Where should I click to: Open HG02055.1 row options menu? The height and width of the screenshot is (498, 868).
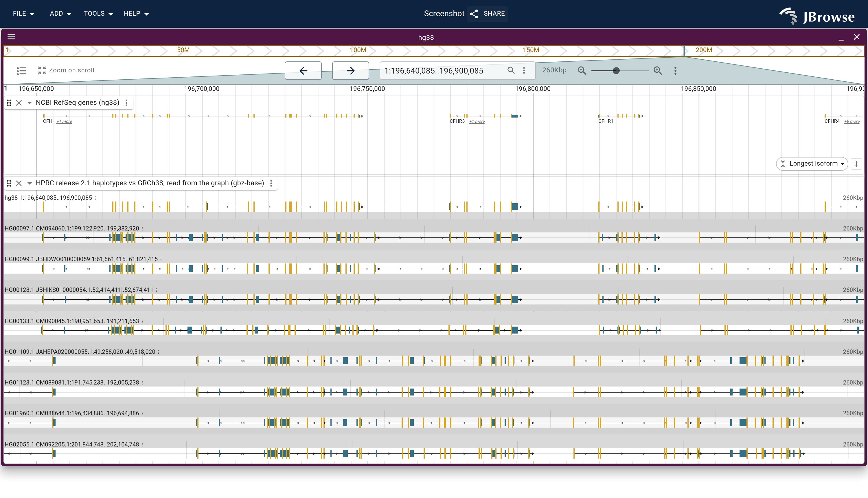(x=142, y=445)
